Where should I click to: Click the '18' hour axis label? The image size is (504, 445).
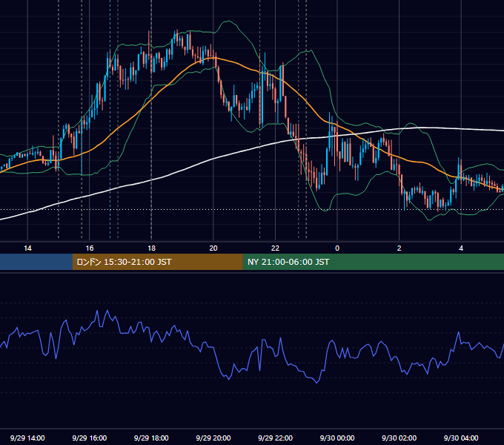click(151, 248)
